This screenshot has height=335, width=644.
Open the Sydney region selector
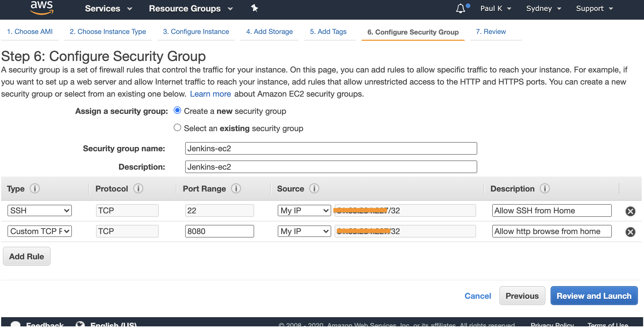[x=544, y=9]
